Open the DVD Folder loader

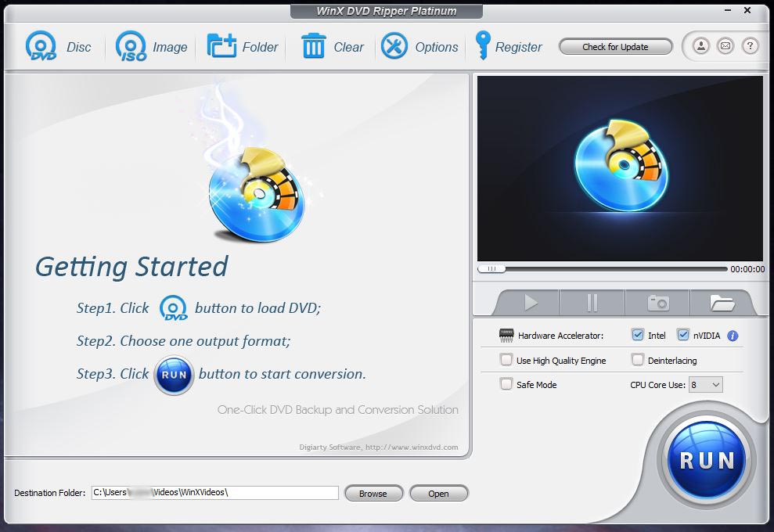point(221,47)
